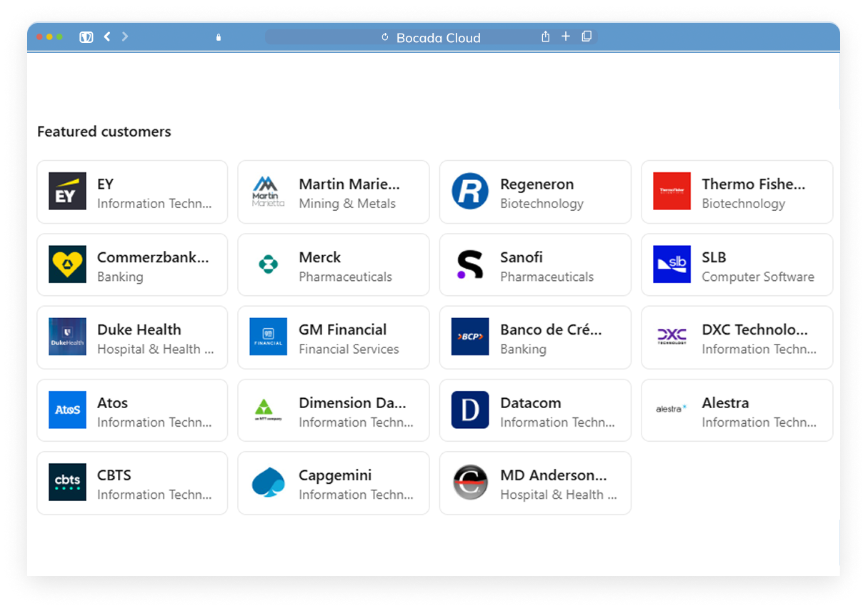Click the Commerzbank yellow logo
Viewport: 868px width, 609px height.
(x=67, y=264)
